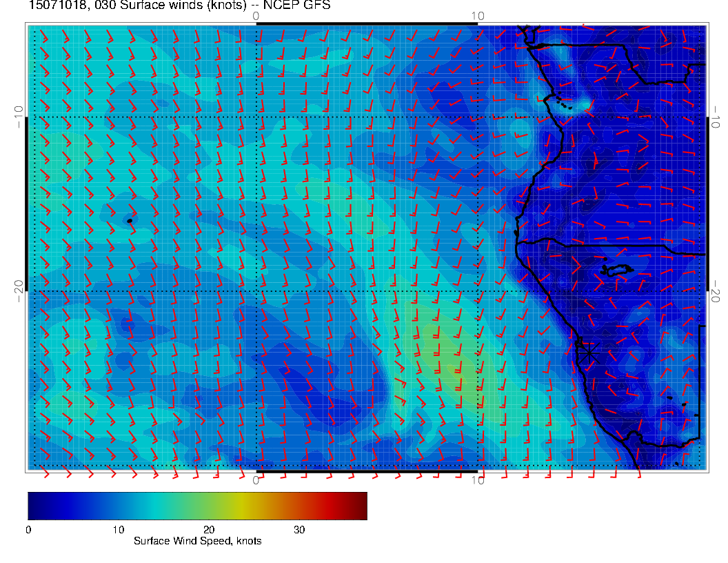Click the left axis latitude label '-20'

(x=19, y=290)
